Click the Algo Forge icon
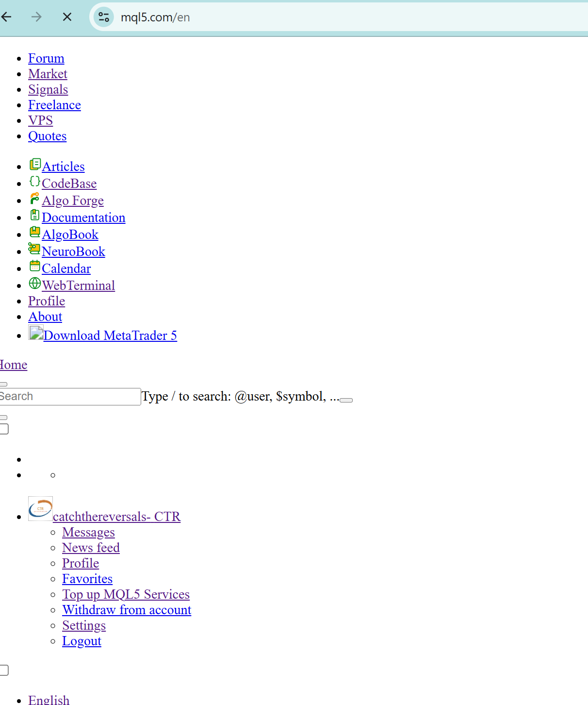 coord(35,198)
